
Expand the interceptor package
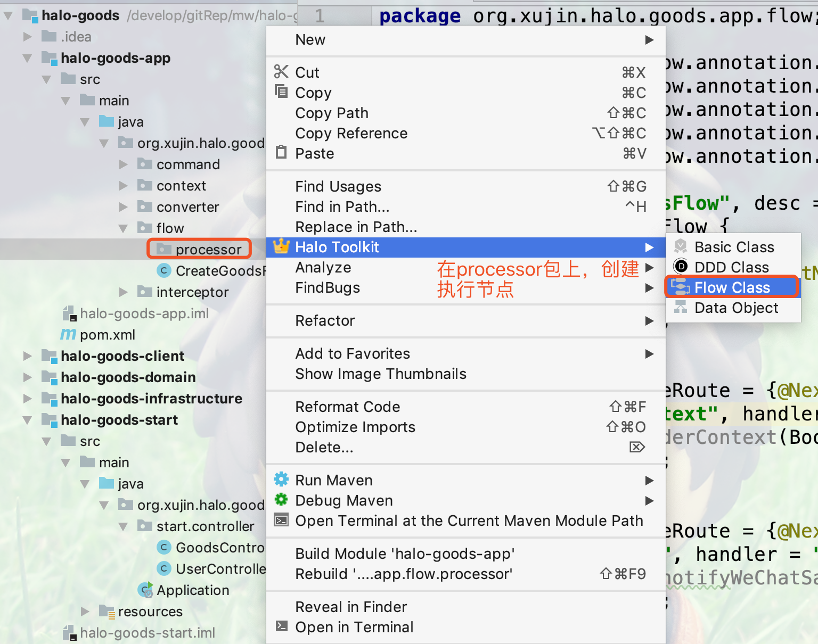coord(124,292)
